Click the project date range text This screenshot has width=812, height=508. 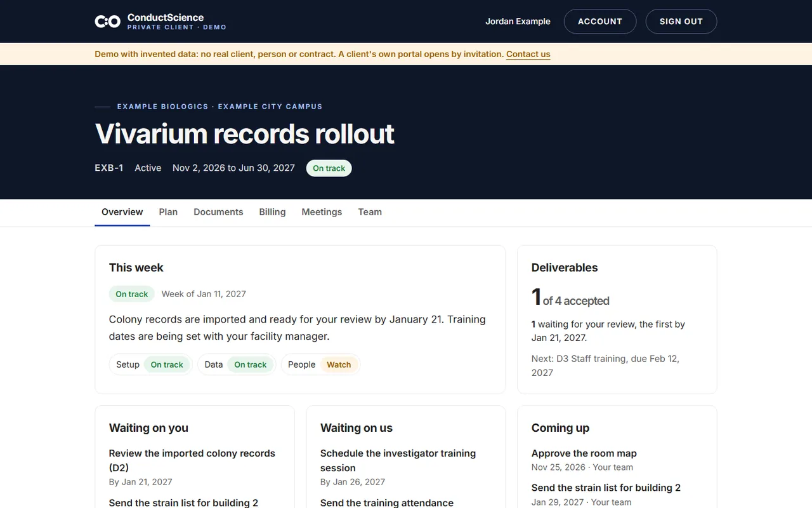(x=233, y=168)
